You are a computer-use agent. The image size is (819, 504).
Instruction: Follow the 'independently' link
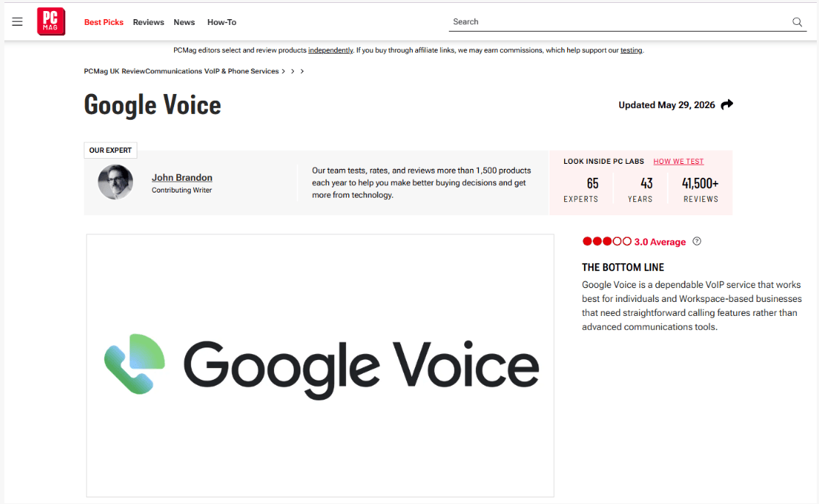pos(331,50)
